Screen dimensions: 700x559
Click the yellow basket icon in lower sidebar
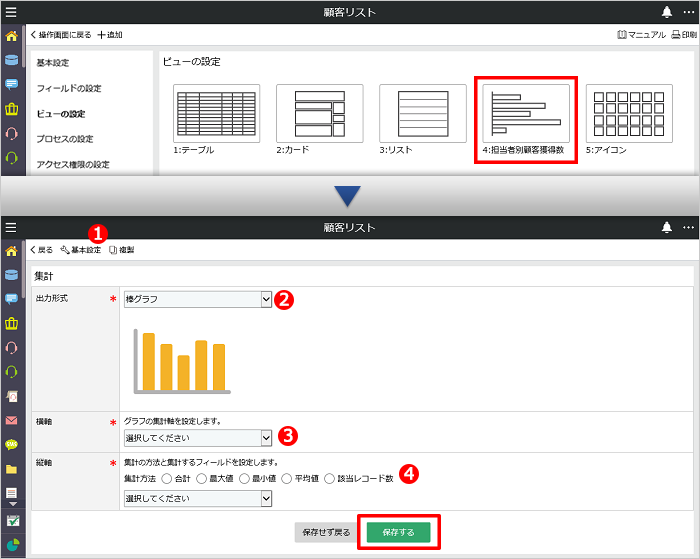click(x=12, y=323)
